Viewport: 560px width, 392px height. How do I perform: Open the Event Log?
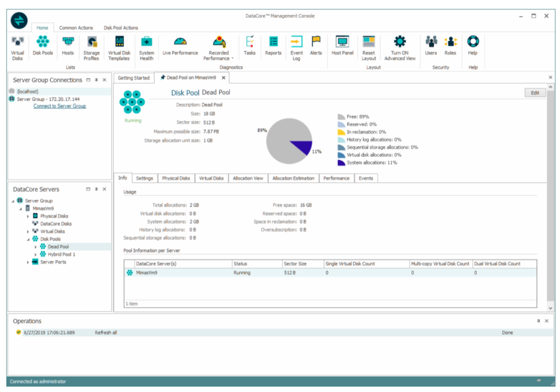click(x=296, y=46)
